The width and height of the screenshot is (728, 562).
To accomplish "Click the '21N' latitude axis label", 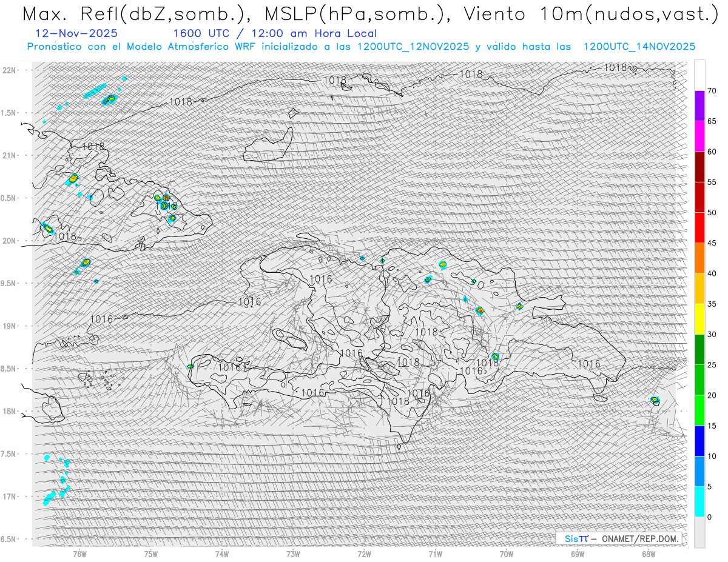I will [x=10, y=155].
